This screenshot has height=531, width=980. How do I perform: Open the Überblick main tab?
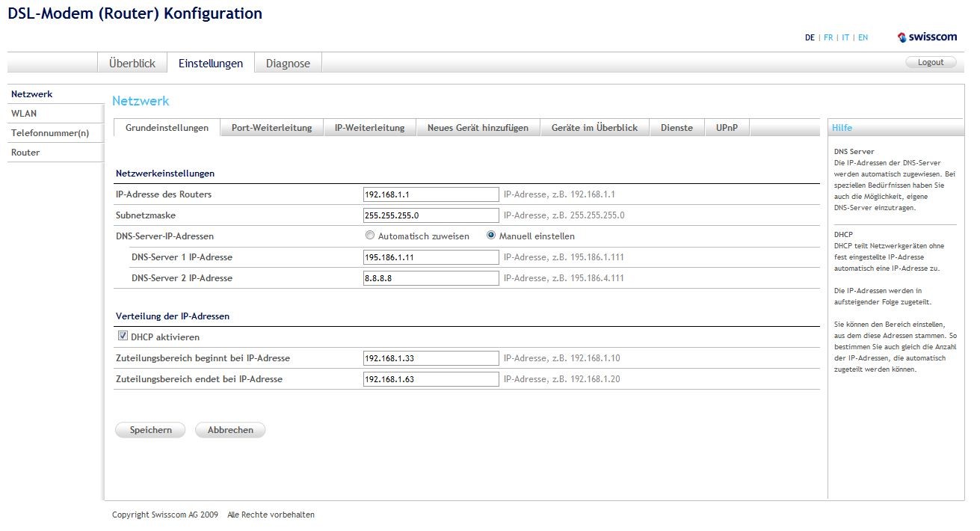click(132, 64)
